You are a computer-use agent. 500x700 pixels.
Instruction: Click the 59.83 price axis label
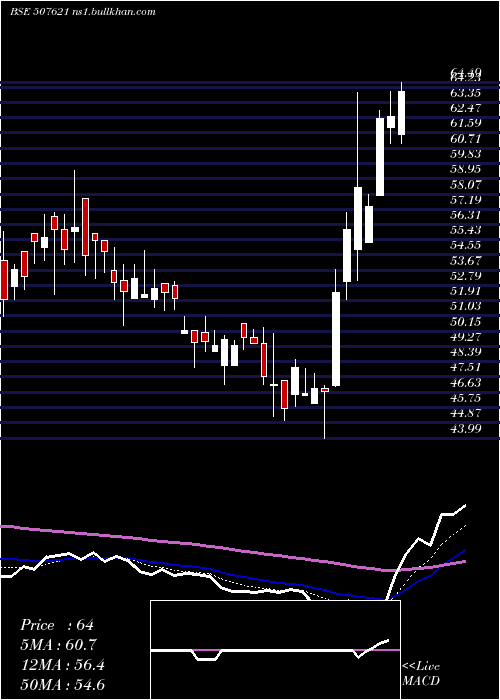[465, 154]
